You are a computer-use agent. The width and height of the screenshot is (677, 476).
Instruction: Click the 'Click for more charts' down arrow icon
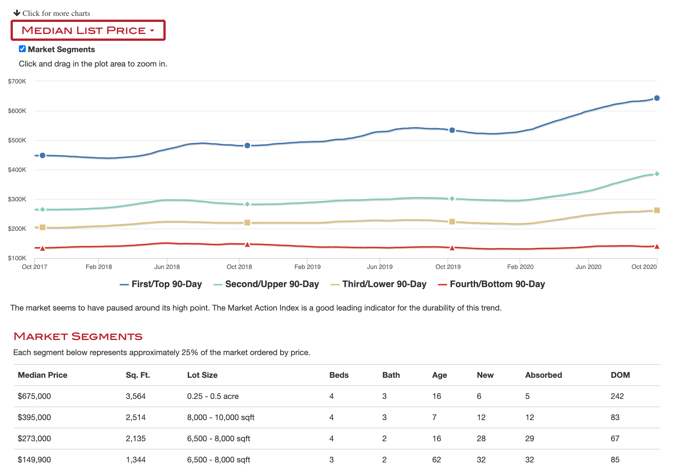point(17,13)
